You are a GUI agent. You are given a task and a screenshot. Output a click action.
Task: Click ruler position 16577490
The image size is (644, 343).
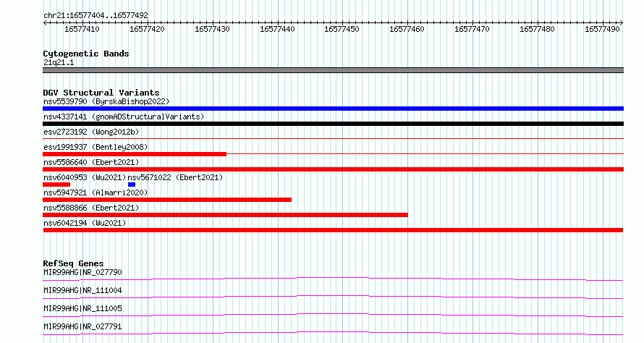click(x=602, y=29)
